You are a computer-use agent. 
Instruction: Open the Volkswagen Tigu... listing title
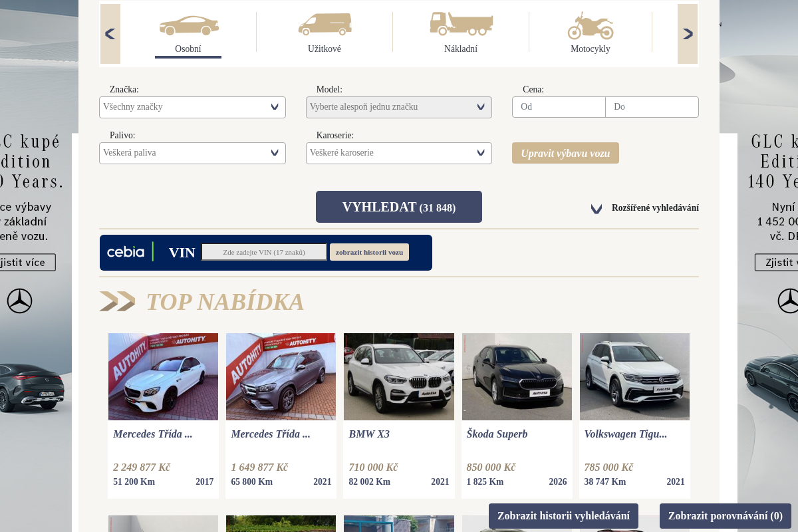(x=625, y=434)
